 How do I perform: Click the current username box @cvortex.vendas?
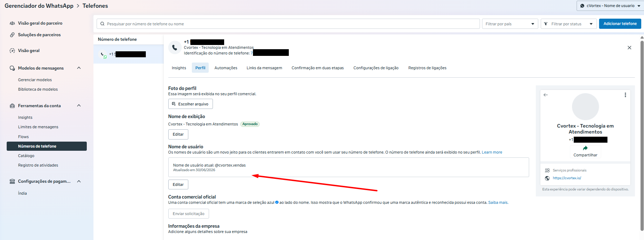[x=349, y=167]
